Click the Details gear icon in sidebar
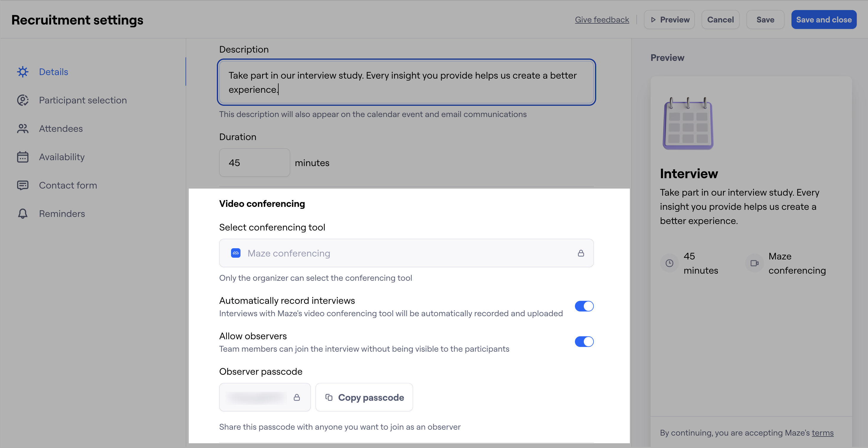Screen dimensions: 868x448 coord(22,72)
